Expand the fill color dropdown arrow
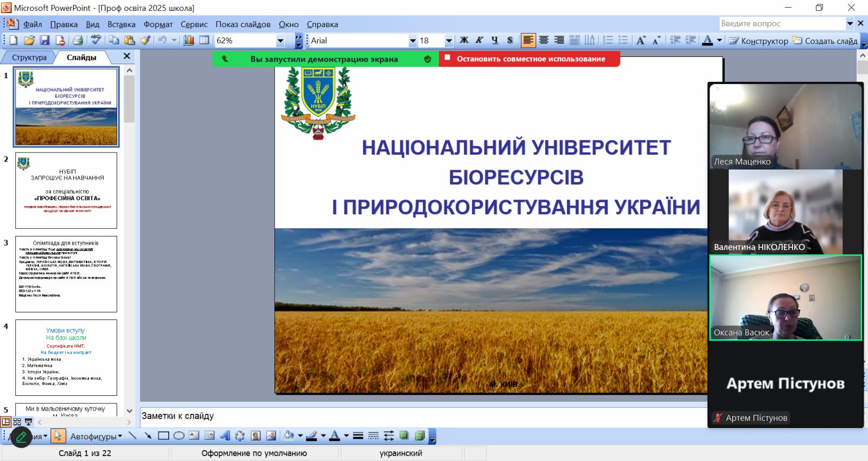The image size is (868, 461). point(299,436)
